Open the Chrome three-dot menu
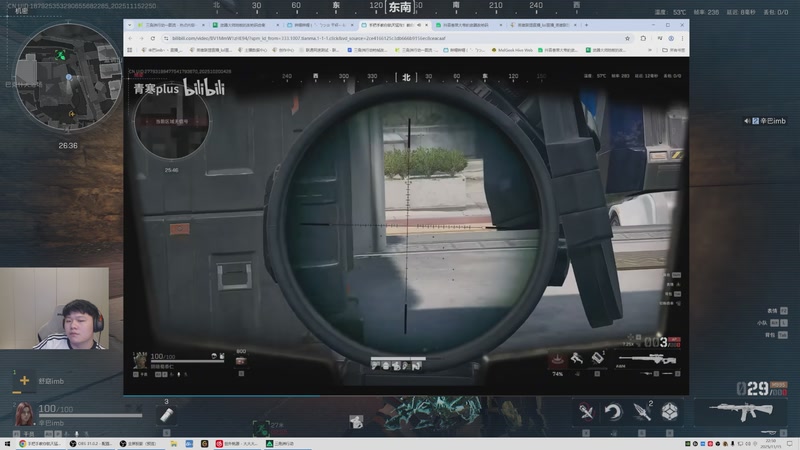This screenshot has width=800, height=450. (x=682, y=38)
